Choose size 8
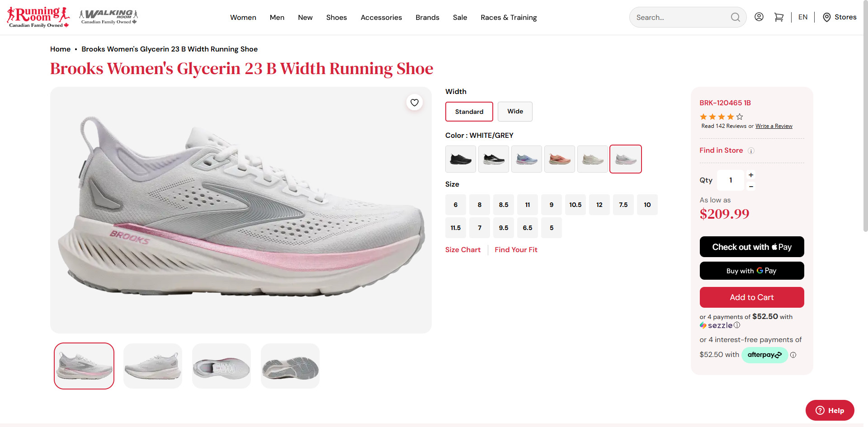The height and width of the screenshot is (427, 868). pyautogui.click(x=480, y=205)
